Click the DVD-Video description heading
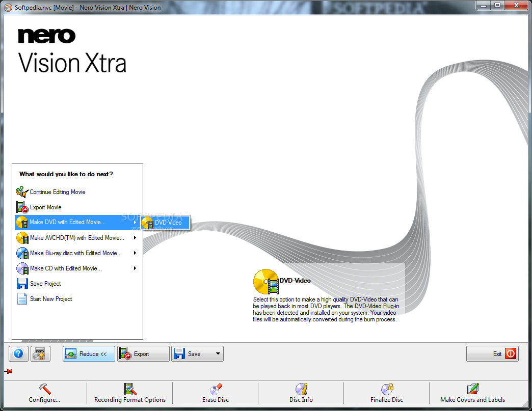Screen dimensions: 532x411 point(295,281)
